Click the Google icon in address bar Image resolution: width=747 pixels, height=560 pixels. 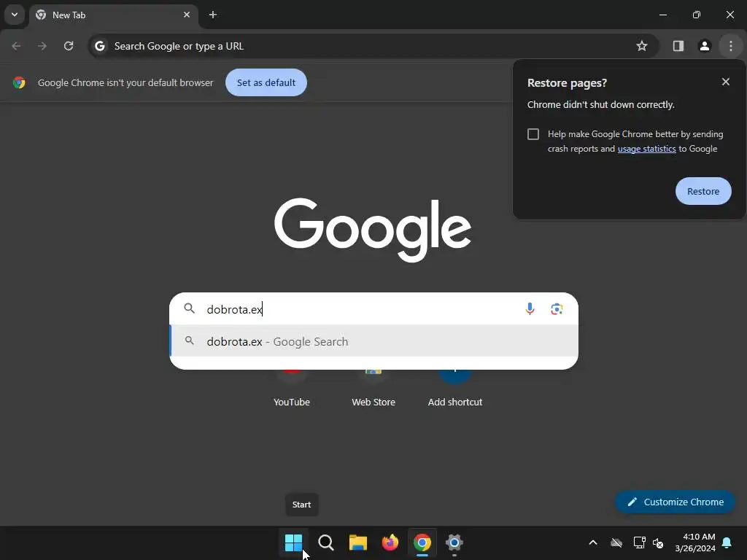[x=99, y=46]
